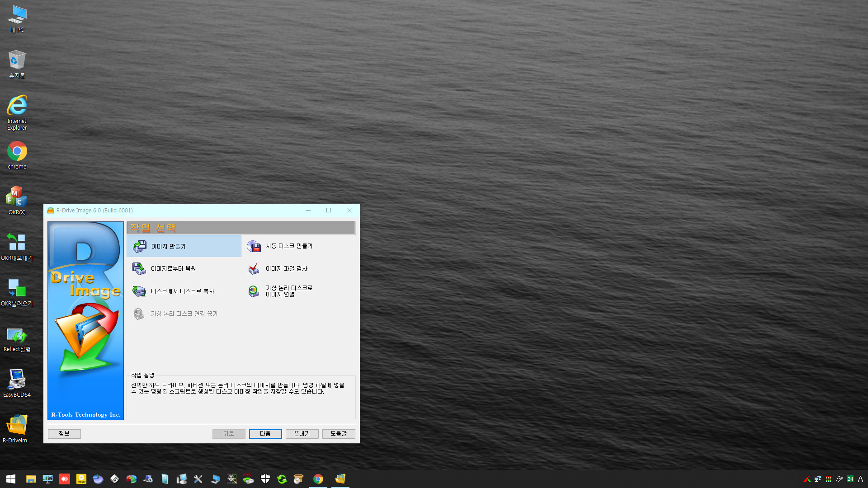Click the 다음 button
Viewport: 868px width, 488px height.
pos(265,434)
